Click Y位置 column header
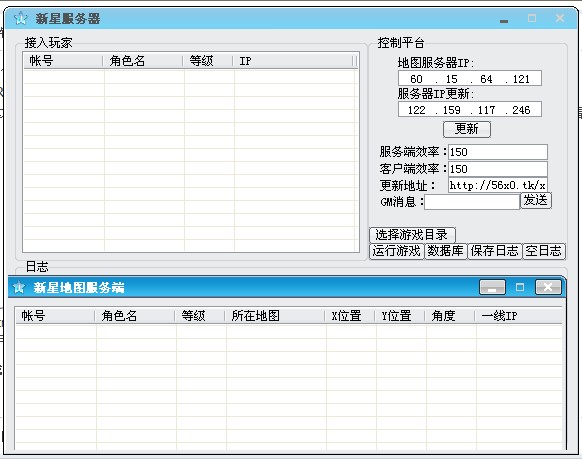The width and height of the screenshot is (582, 462). coord(400,316)
